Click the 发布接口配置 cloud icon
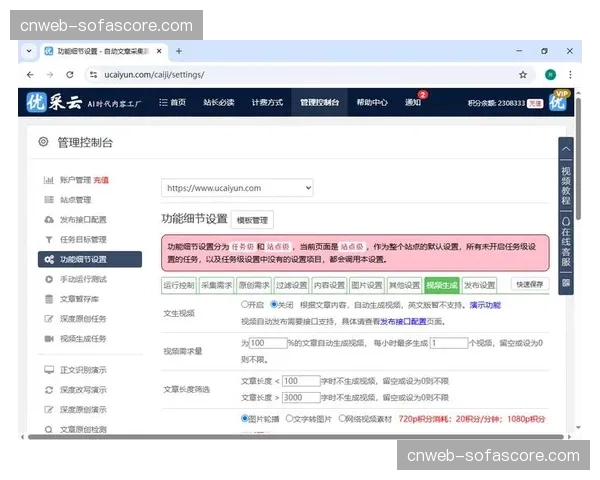This screenshot has width=600, height=480. tap(49, 220)
